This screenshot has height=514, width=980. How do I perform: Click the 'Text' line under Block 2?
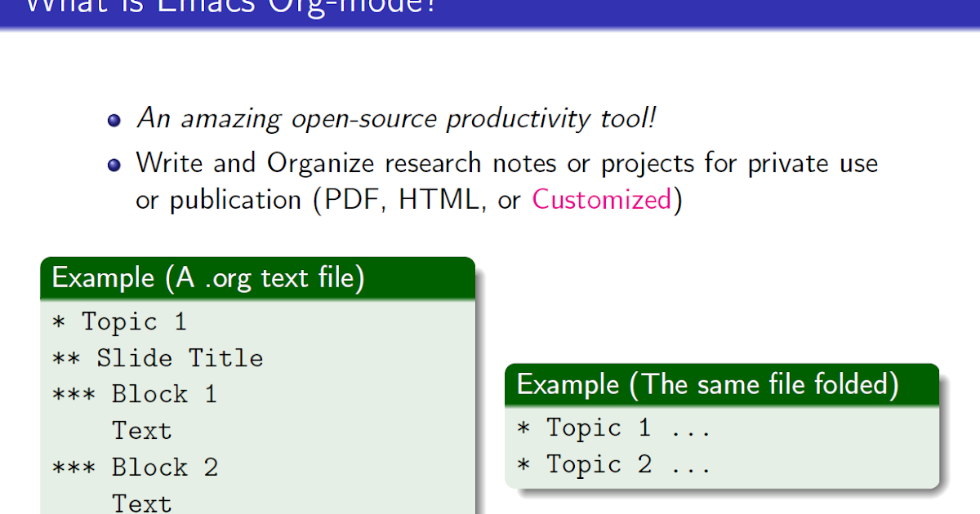click(142, 503)
